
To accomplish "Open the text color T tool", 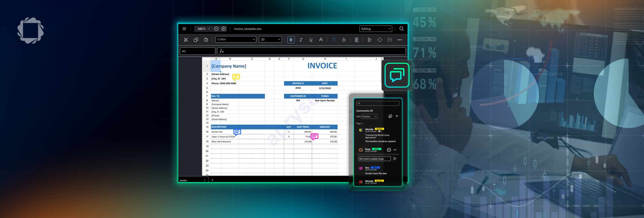I will (334, 40).
